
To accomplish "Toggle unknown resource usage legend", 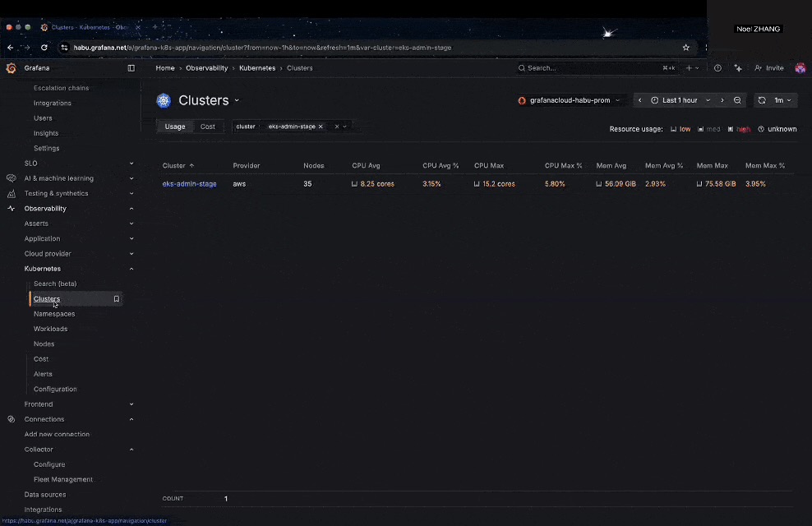I will click(x=777, y=129).
